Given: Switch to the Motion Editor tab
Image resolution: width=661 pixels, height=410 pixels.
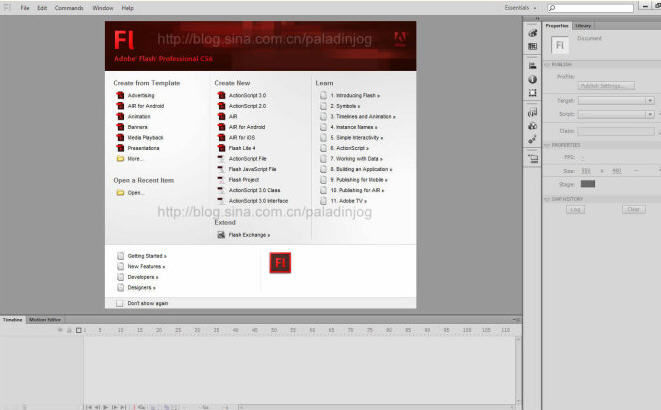Looking at the screenshot, I should [x=45, y=320].
